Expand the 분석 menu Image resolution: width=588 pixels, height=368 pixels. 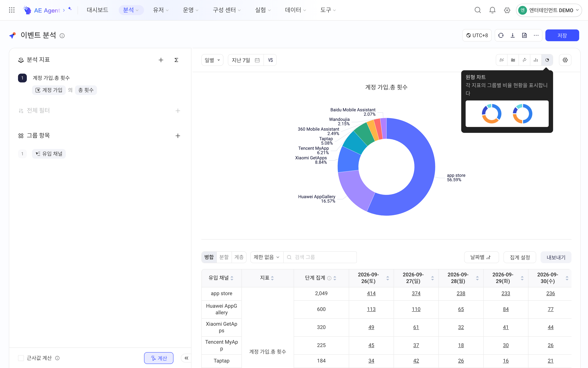click(131, 10)
